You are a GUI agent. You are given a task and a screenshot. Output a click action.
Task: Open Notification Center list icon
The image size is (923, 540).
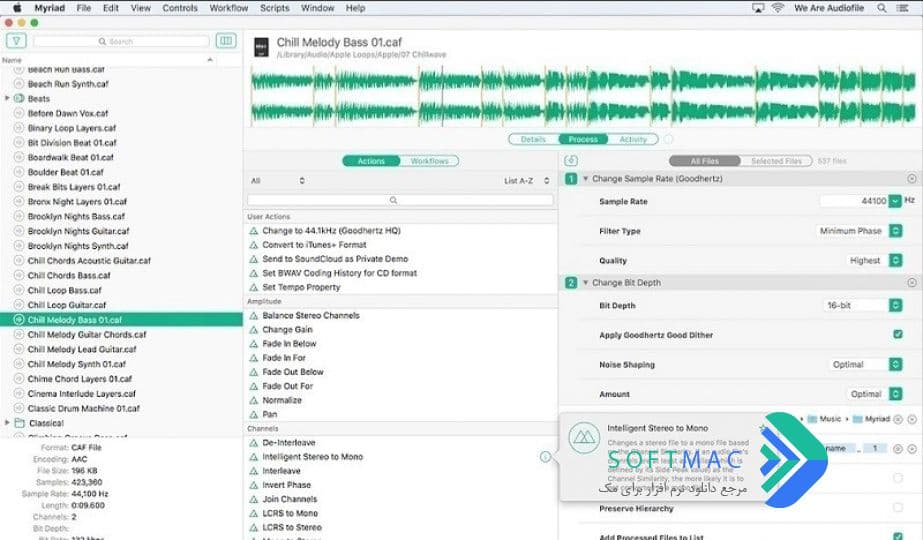pos(902,8)
